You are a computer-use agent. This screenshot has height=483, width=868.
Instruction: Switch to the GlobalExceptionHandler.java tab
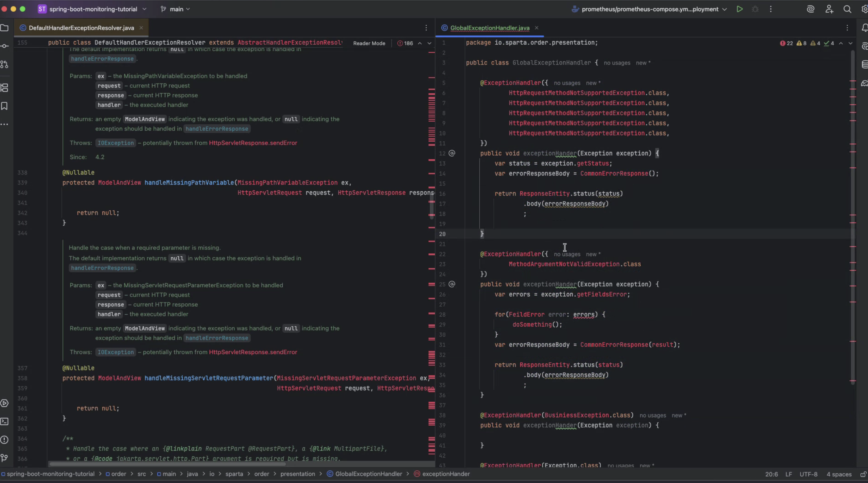[x=490, y=28]
